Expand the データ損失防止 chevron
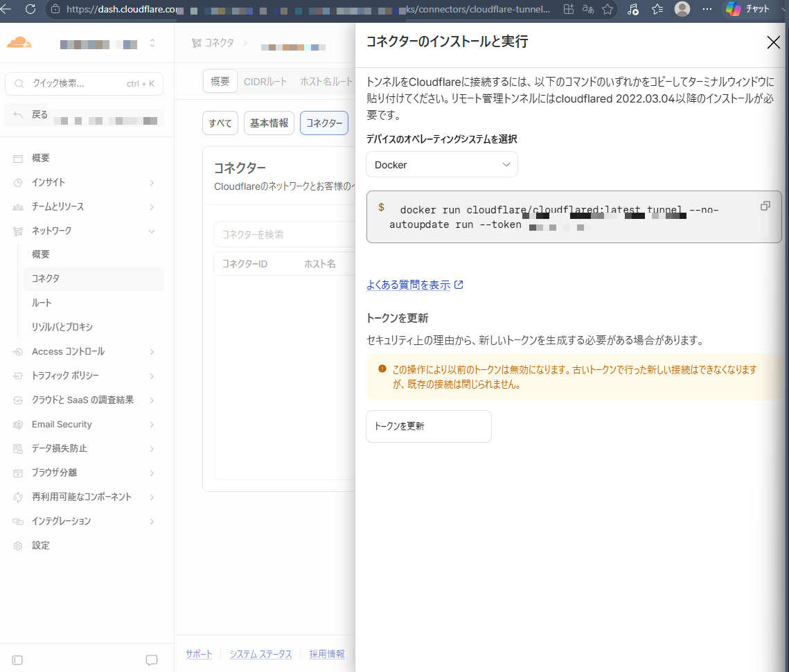This screenshot has width=789, height=672. (152, 448)
